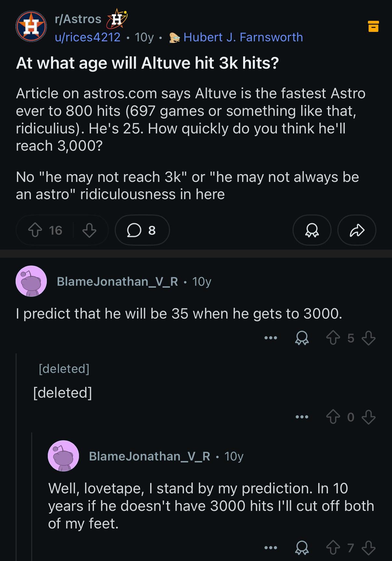Open more options on 'lovetape' reply

pos(270,548)
